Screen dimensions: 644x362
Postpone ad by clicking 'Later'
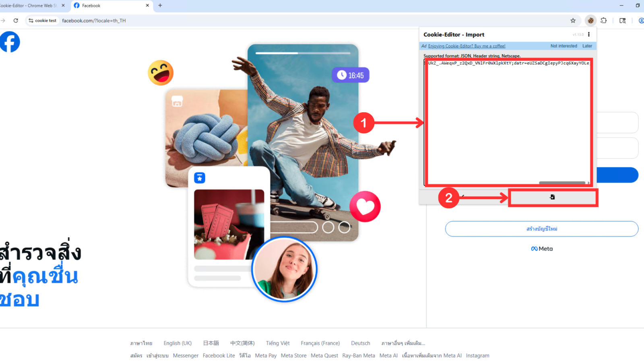pyautogui.click(x=587, y=46)
